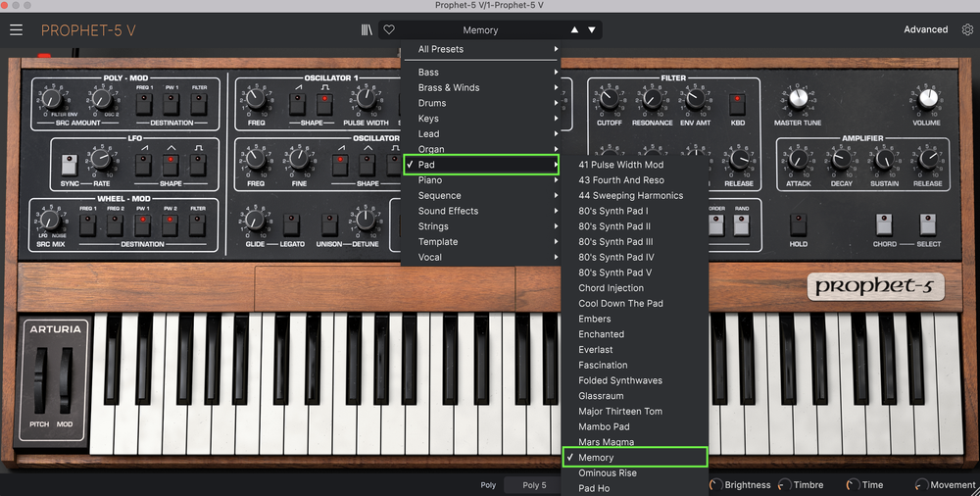Click the Filter Resonance knob
The width and height of the screenshot is (980, 496).
coord(652,98)
